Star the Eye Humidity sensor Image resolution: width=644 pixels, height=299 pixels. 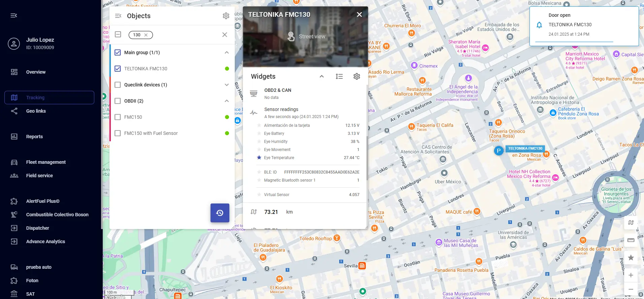[259, 141]
